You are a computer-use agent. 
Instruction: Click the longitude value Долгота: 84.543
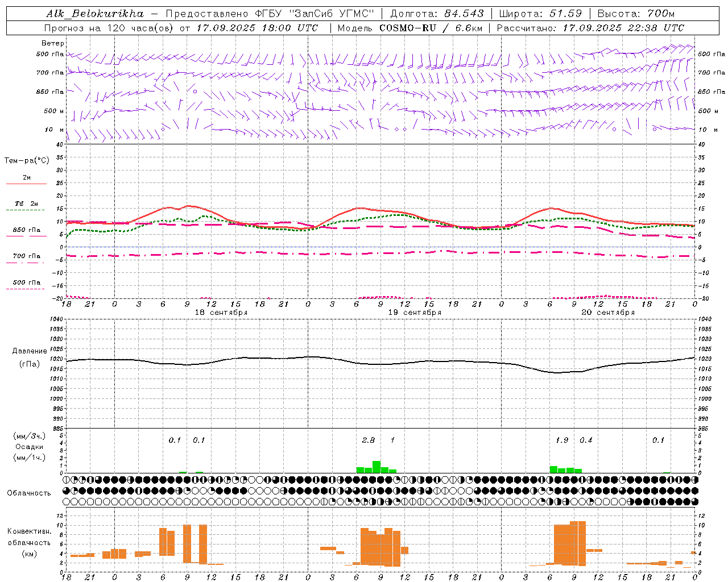[x=437, y=13]
